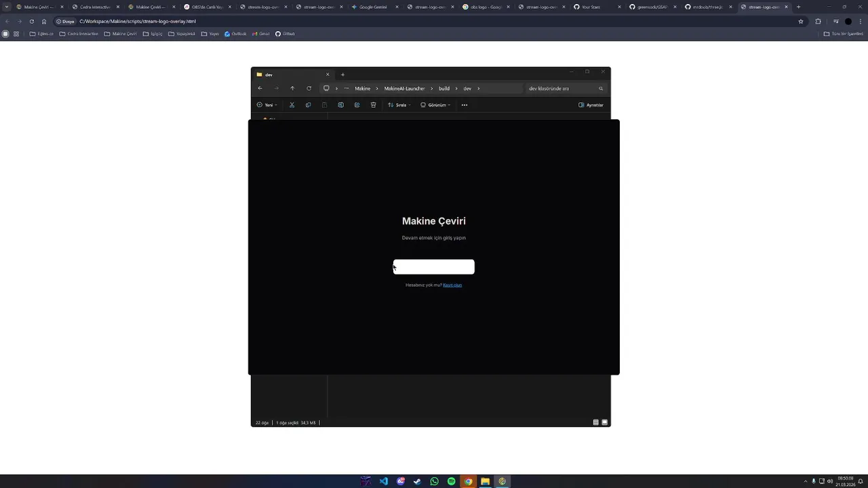Open a new Explorer tab with plus
Screen dimensions: 868x488
click(342, 75)
